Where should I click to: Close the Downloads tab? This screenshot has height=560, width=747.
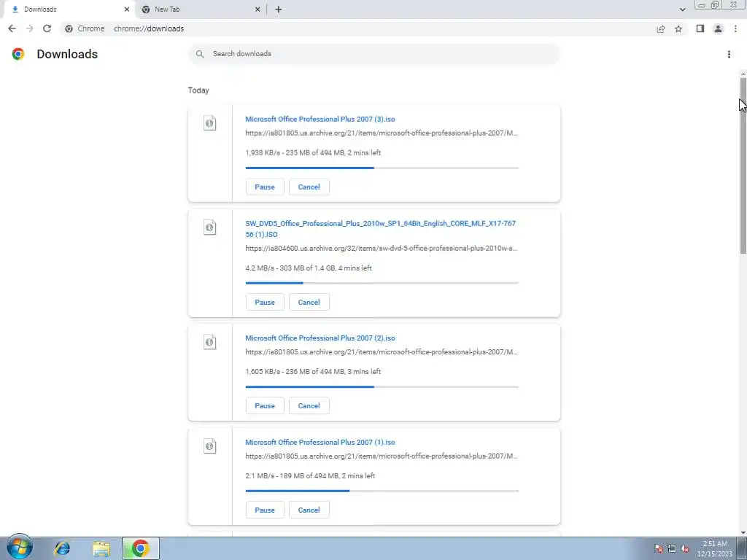click(x=127, y=9)
